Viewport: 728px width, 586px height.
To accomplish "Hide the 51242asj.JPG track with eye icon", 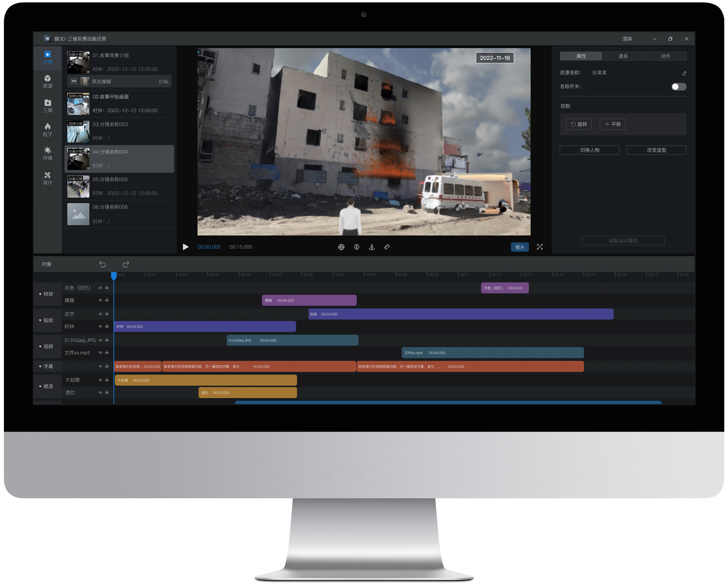I will pyautogui.click(x=100, y=340).
